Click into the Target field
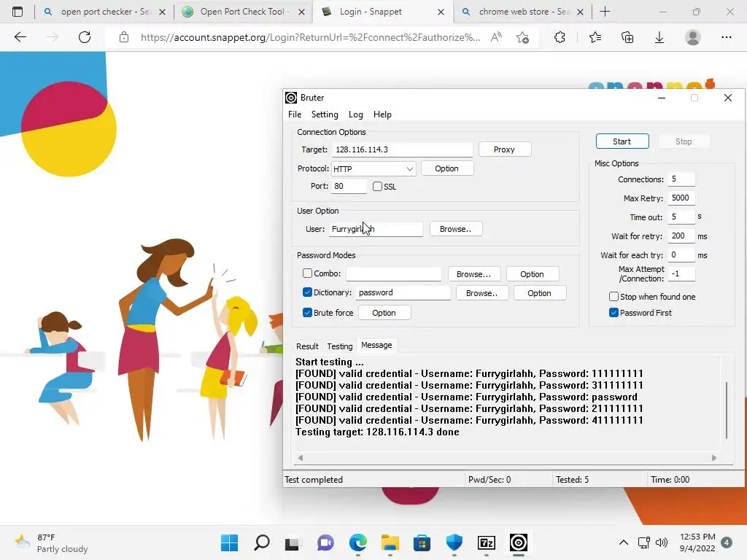The width and height of the screenshot is (747, 560). point(402,149)
